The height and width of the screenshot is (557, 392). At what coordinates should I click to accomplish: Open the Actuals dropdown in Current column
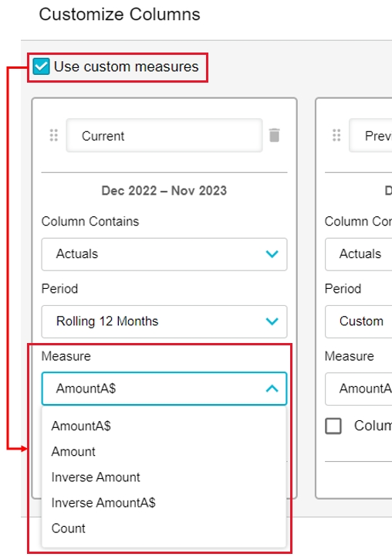point(164,254)
